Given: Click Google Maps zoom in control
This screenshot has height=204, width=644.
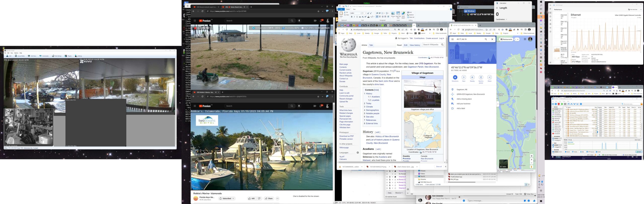Looking at the screenshot, I should tap(532, 160).
